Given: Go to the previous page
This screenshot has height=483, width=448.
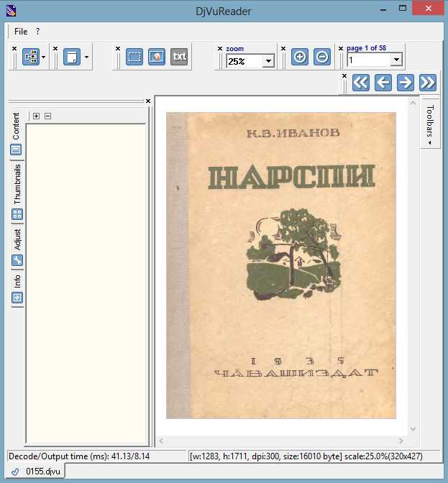Looking at the screenshot, I should pos(383,83).
